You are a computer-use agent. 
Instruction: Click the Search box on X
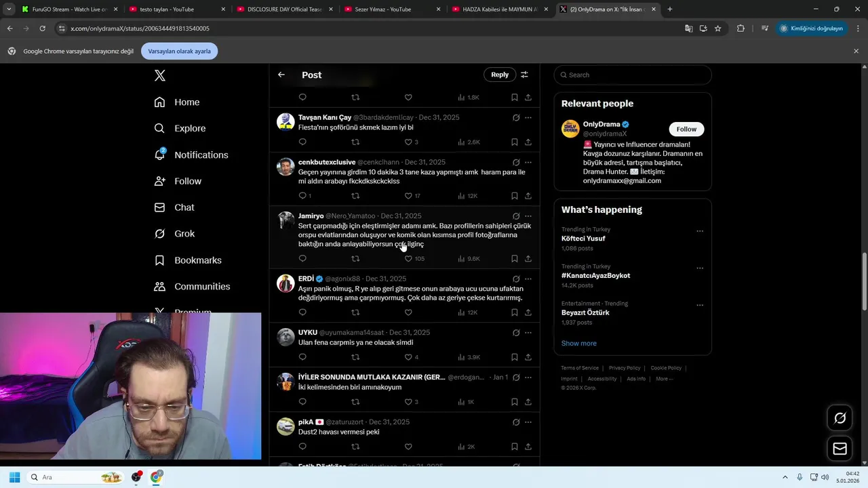[633, 75]
